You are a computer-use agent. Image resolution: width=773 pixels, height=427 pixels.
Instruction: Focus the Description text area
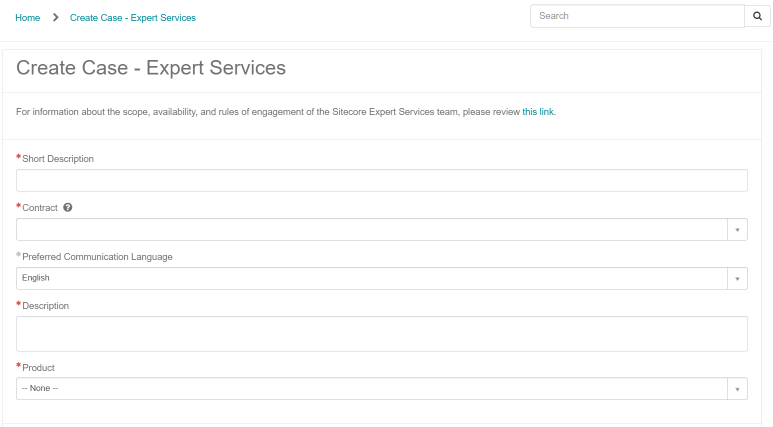coord(382,334)
